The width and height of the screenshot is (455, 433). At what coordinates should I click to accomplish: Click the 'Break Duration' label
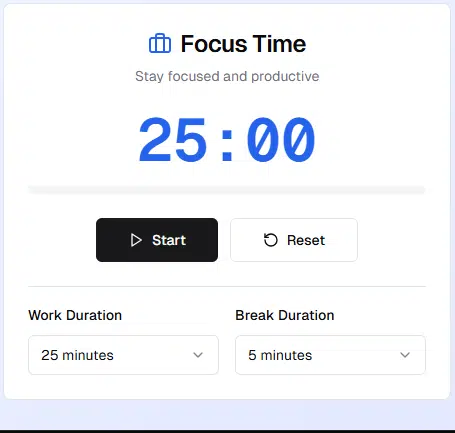(285, 315)
